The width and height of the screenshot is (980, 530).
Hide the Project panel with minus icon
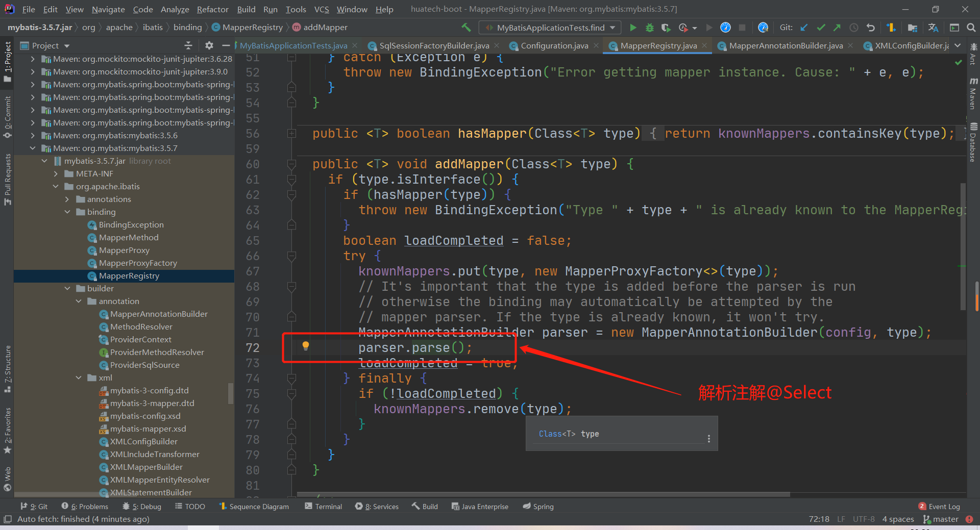(226, 45)
